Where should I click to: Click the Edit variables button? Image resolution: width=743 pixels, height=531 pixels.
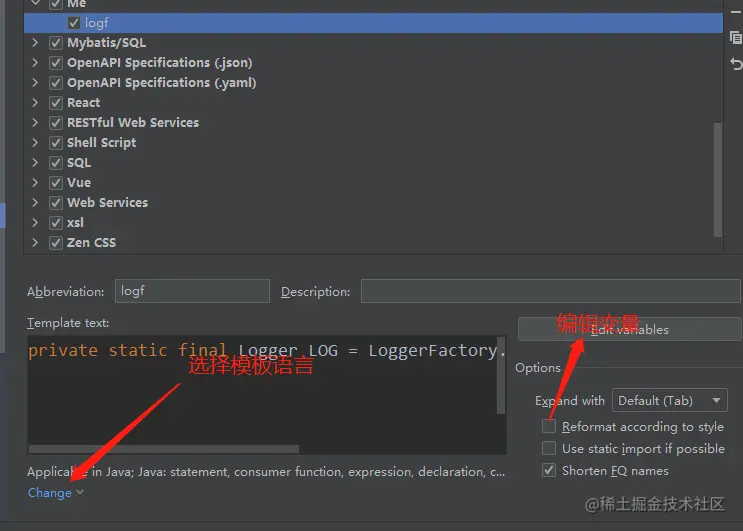tap(630, 329)
